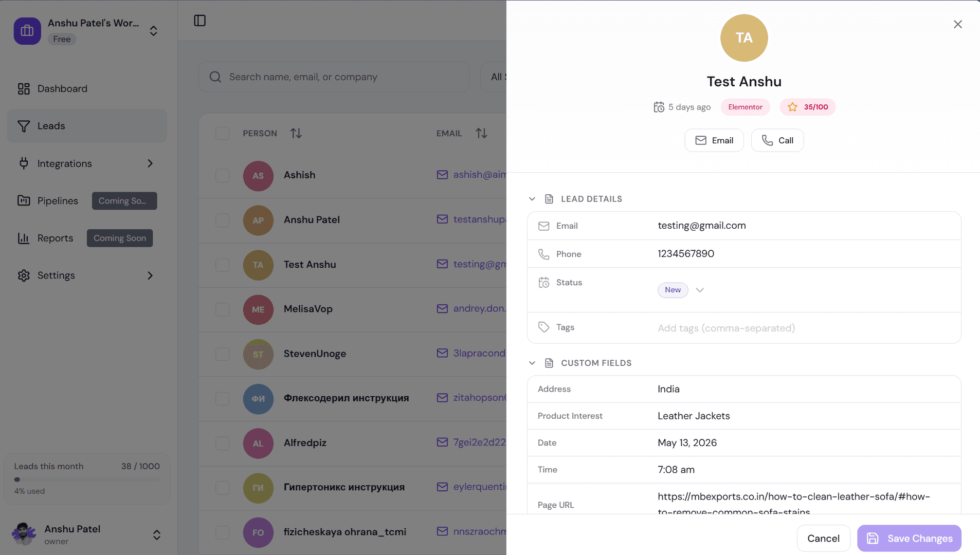Open the All status filter dropdown
The image size is (980, 555).
pos(494,77)
